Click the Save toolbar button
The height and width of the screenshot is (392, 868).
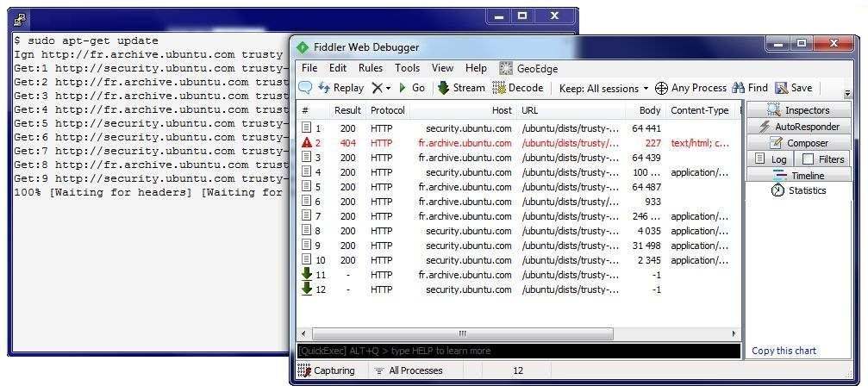793,88
